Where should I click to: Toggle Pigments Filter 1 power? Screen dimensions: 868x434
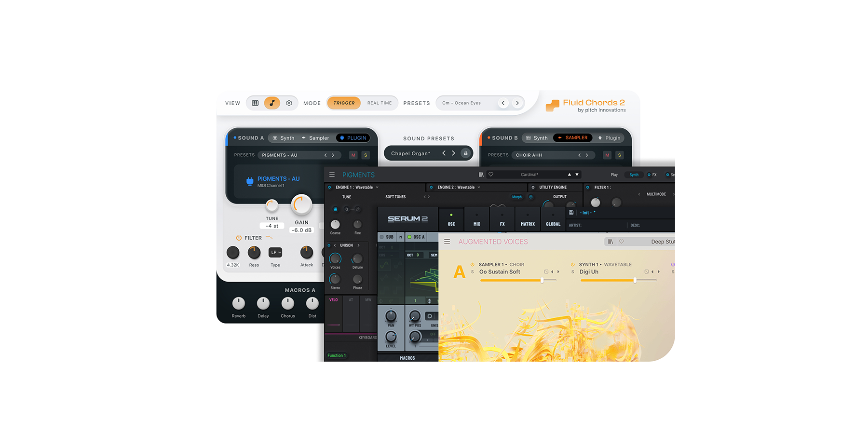click(587, 187)
